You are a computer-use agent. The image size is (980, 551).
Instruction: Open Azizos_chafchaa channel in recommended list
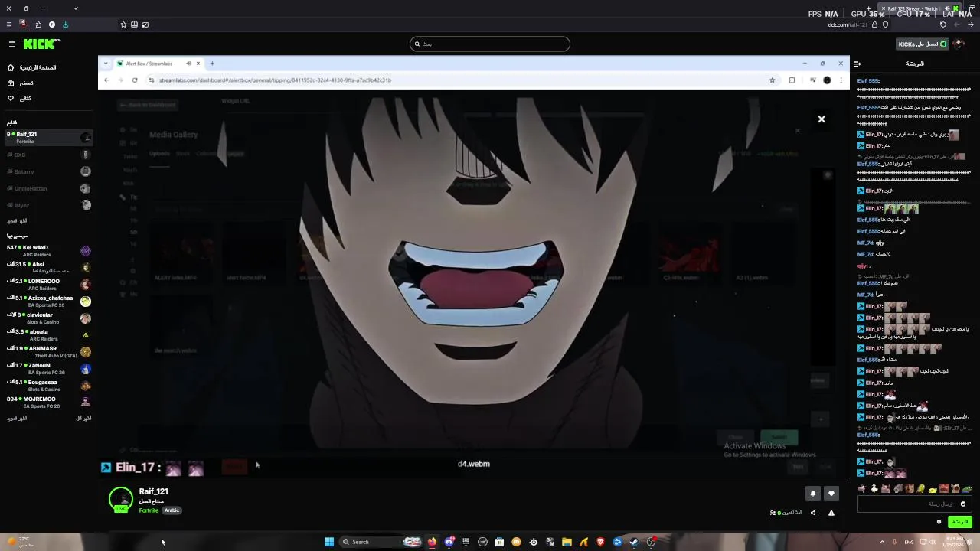coord(48,302)
